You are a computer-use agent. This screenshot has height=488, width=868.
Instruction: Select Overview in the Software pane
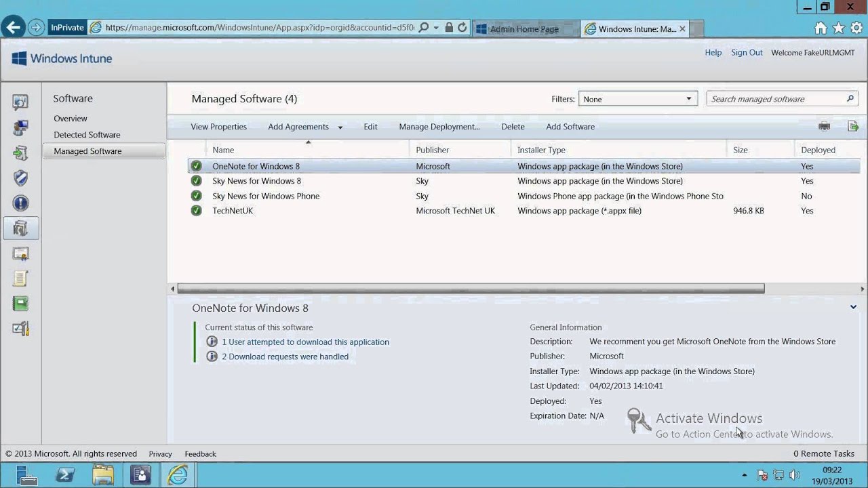[71, 119]
